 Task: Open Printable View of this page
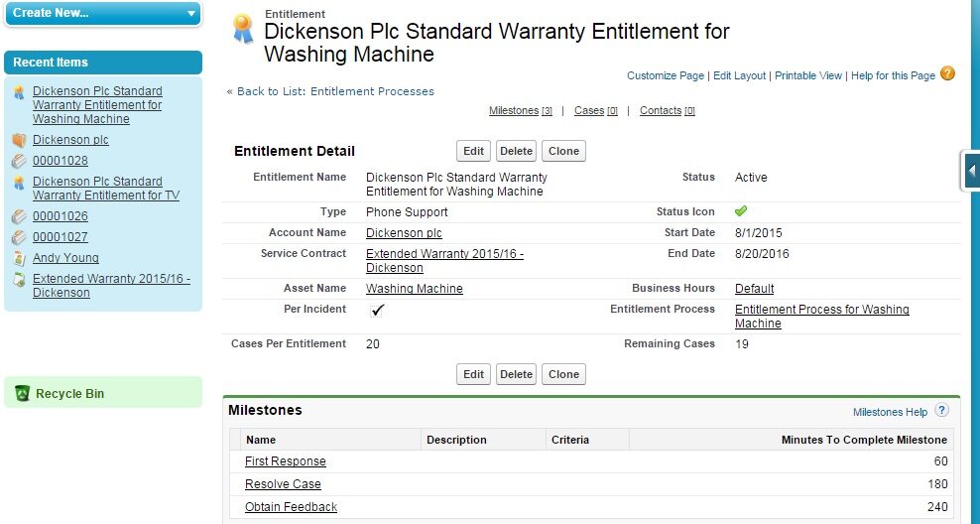[x=807, y=75]
